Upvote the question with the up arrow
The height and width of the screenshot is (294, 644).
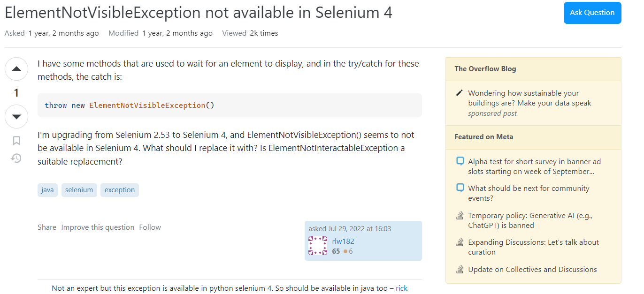[x=16, y=69]
